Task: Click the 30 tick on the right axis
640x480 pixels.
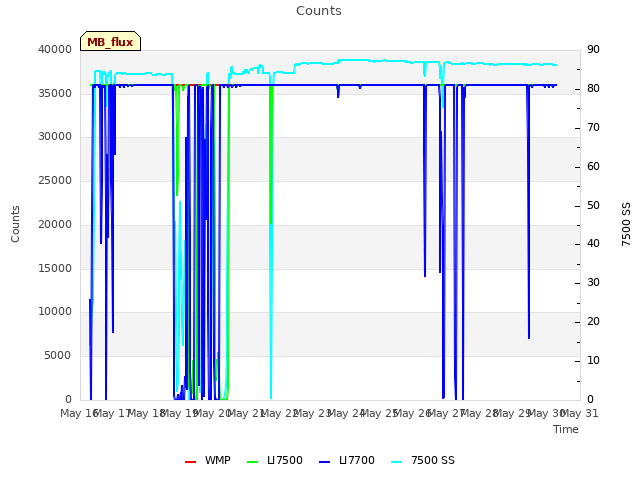Action: (x=593, y=282)
